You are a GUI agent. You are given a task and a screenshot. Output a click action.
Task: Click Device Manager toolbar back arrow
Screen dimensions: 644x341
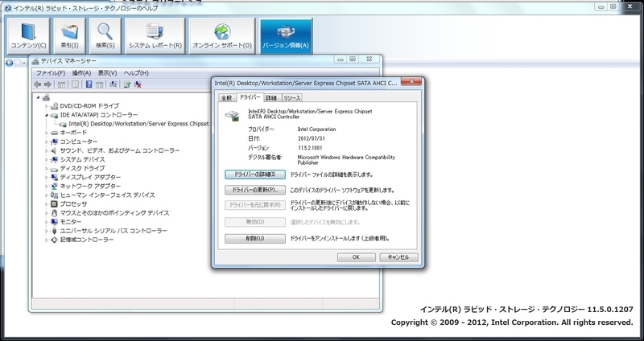tap(37, 84)
